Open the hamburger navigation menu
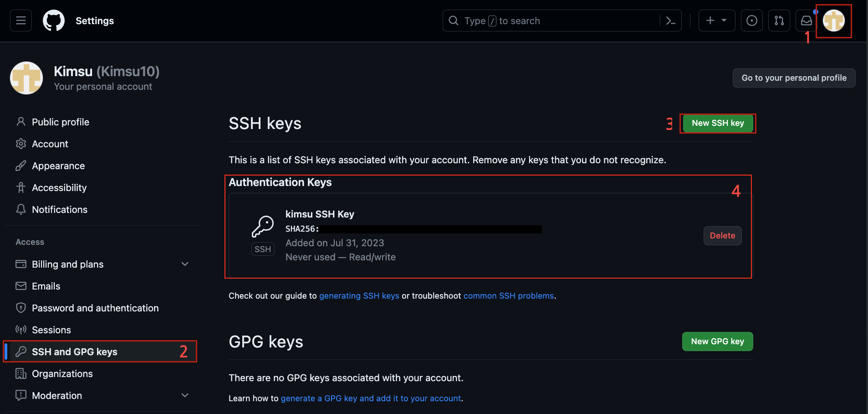This screenshot has width=868, height=414. click(x=21, y=21)
